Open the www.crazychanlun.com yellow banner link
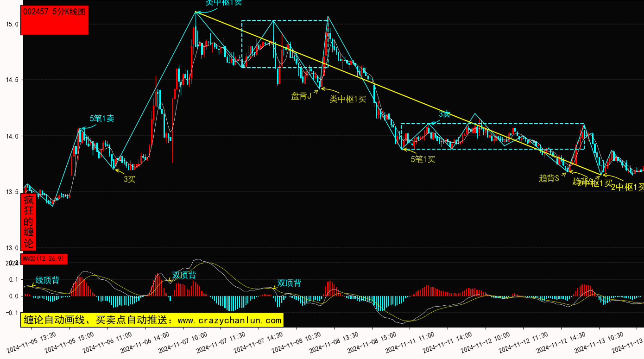644x359 pixels. coord(152,320)
